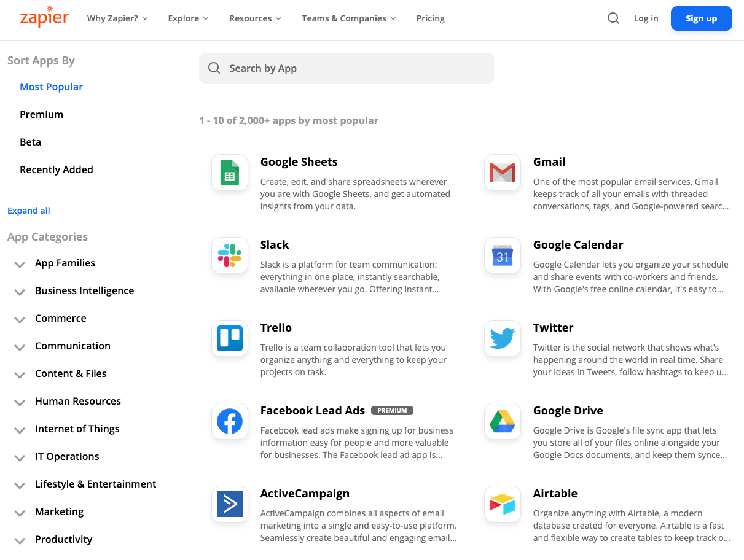Open the Google Drive app icon
The width and height of the screenshot is (744, 560).
tap(503, 421)
